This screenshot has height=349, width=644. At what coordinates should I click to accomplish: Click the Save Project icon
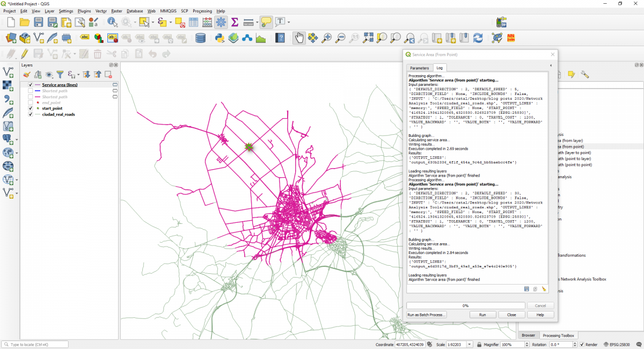[39, 22]
